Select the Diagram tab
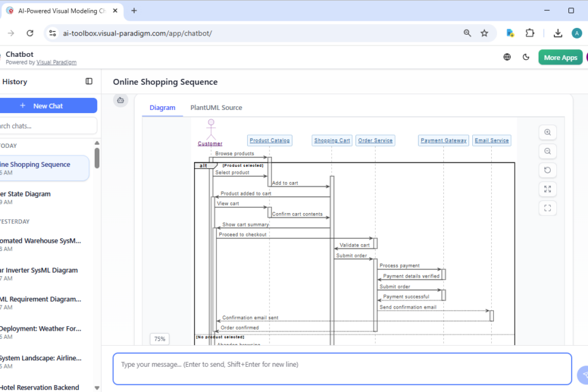Screen dimensions: 588x392 pos(162,107)
